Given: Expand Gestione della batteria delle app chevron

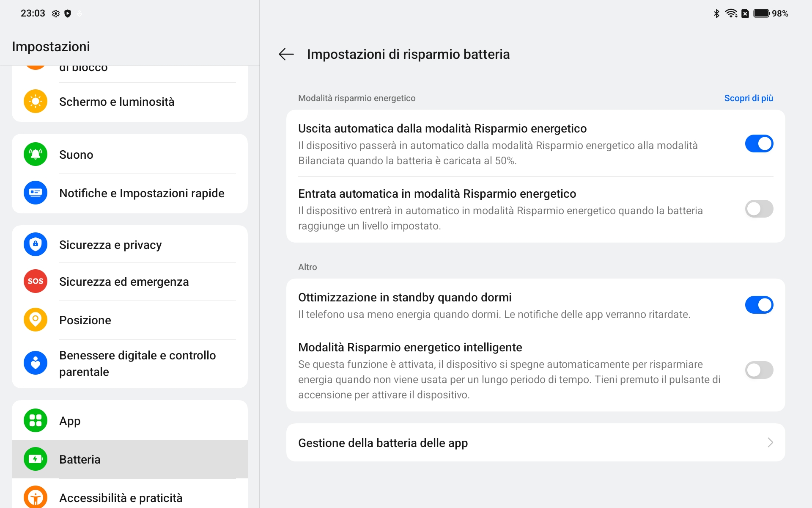Looking at the screenshot, I should click(770, 442).
